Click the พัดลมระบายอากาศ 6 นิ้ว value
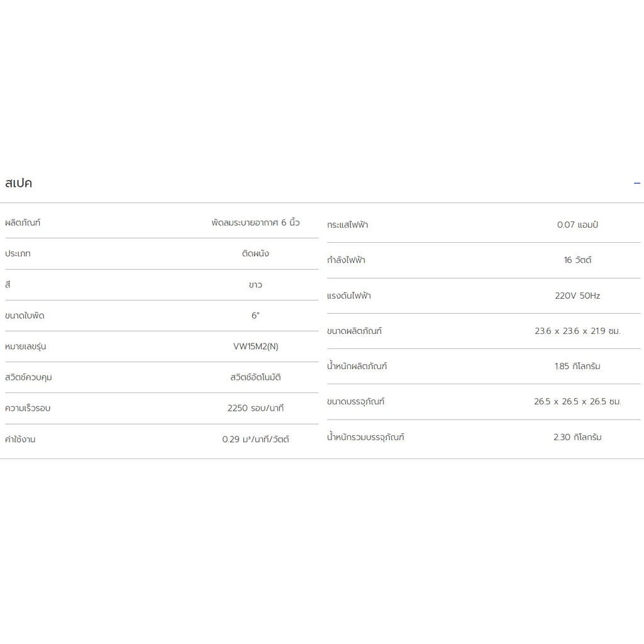 tap(255, 223)
